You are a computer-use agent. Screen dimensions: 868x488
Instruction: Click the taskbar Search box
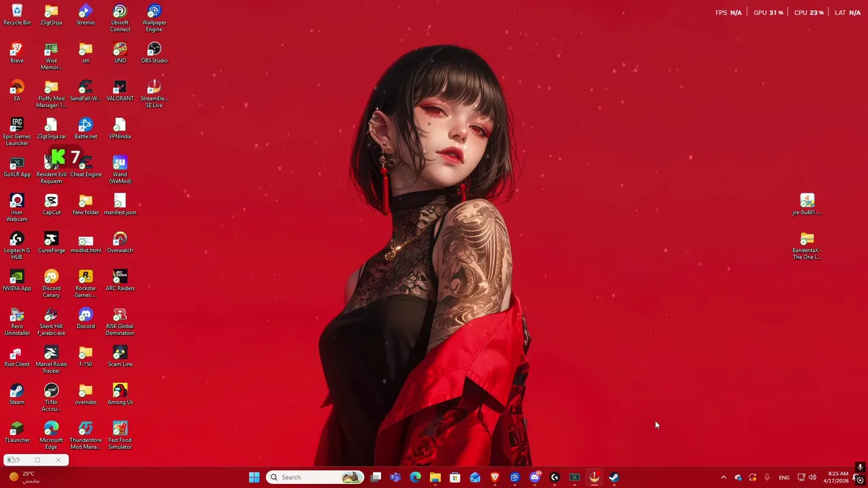[x=315, y=477]
